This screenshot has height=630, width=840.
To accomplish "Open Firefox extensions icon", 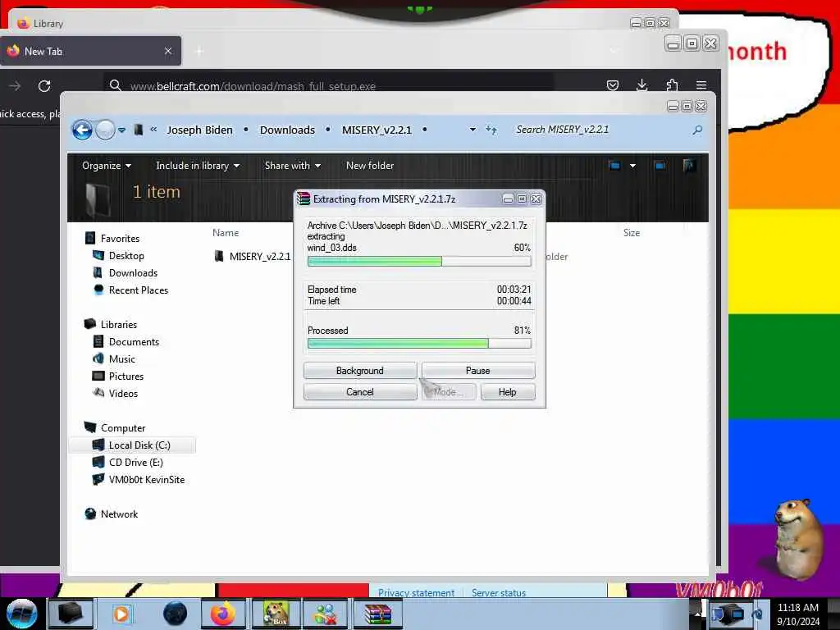I will (x=672, y=85).
